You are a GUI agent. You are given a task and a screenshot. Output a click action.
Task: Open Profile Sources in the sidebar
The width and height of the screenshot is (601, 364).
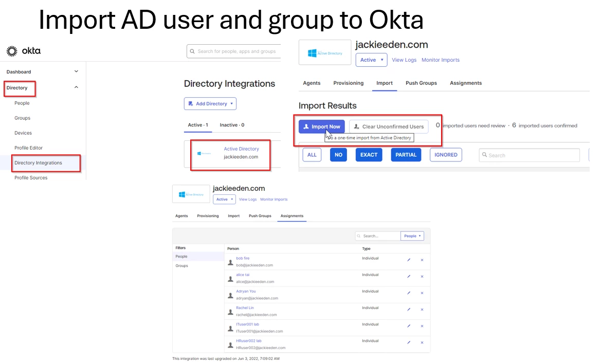click(x=31, y=178)
